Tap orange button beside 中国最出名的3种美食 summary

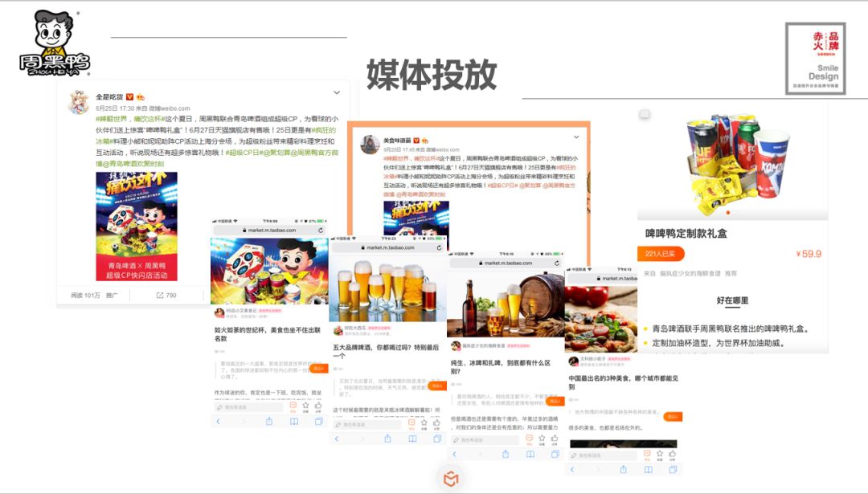point(674,417)
